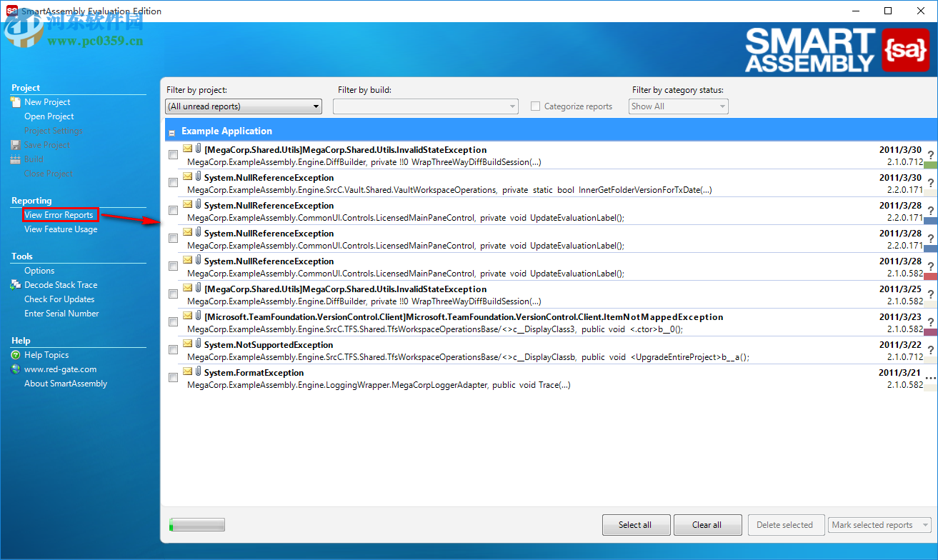Enable the Categorize reports checkbox

click(x=535, y=106)
